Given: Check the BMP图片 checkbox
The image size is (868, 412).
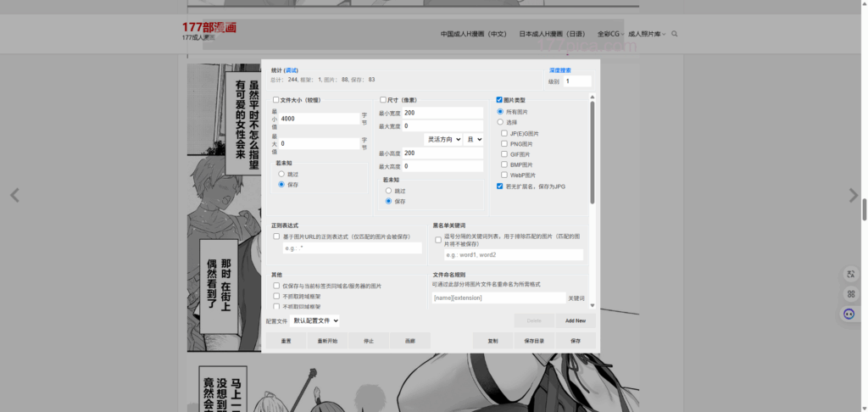Looking at the screenshot, I should pos(504,164).
